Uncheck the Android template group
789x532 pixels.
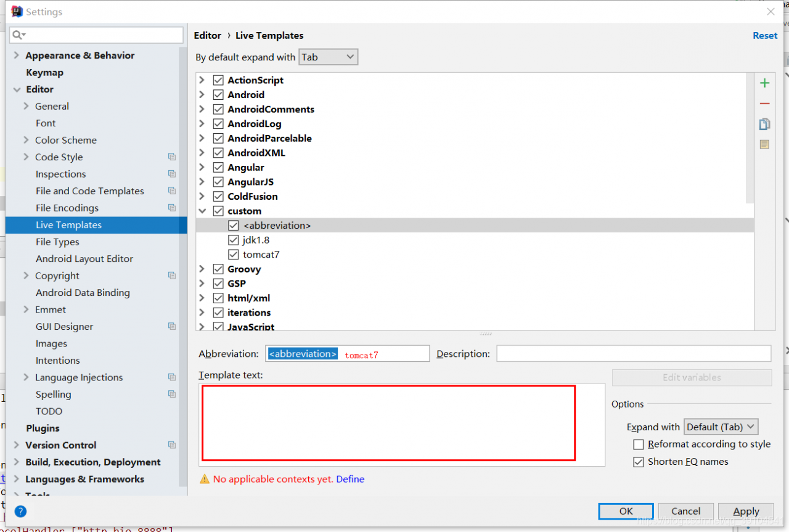[218, 95]
